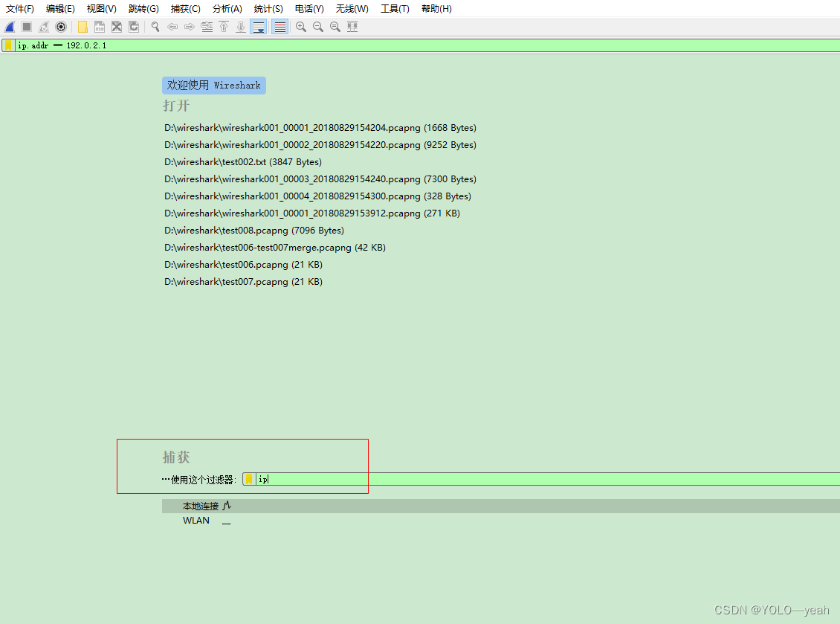Toggle auto-scroll during live capture

click(259, 27)
